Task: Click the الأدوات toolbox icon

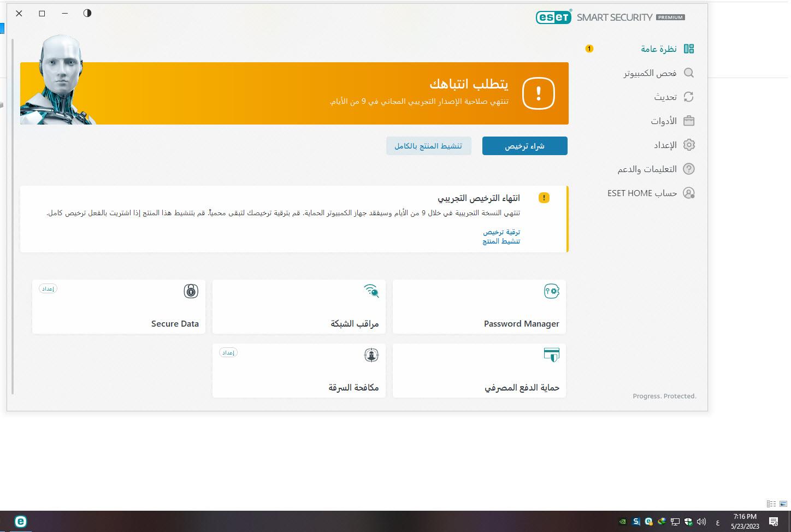Action: point(689,121)
